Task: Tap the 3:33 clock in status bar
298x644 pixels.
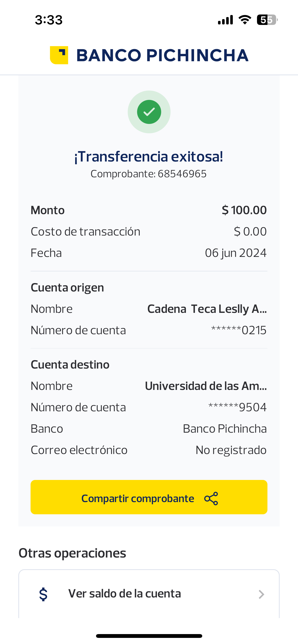Action: [x=49, y=20]
